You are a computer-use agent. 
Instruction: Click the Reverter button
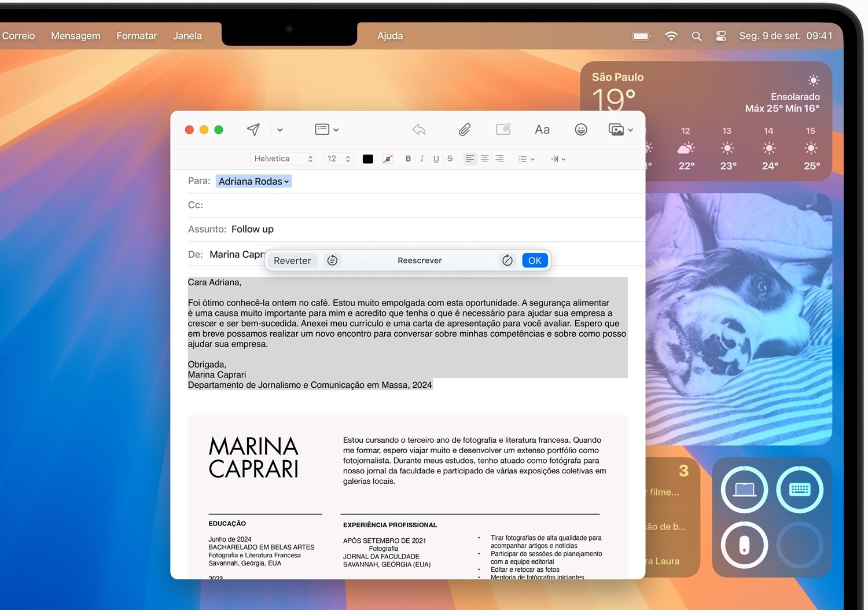point(292,260)
